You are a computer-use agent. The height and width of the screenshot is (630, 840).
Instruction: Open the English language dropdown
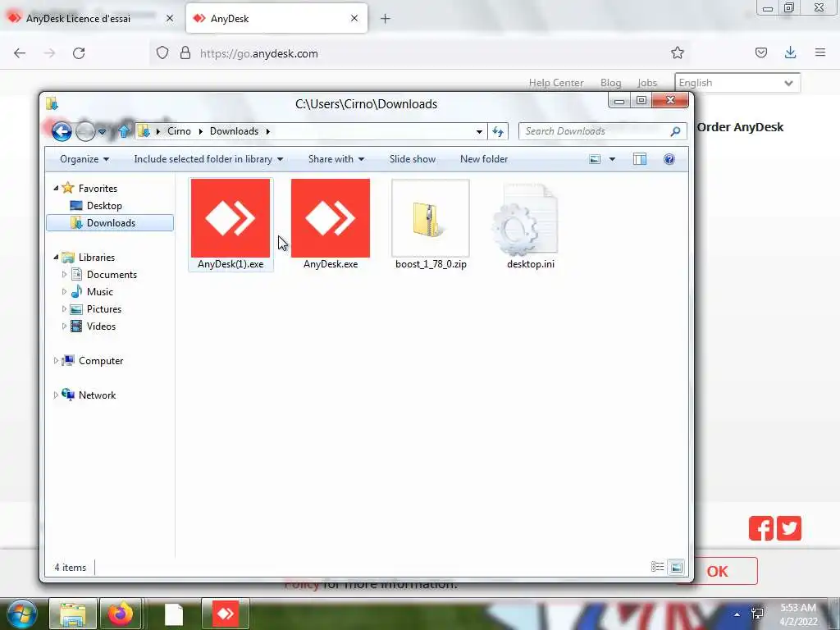[737, 83]
